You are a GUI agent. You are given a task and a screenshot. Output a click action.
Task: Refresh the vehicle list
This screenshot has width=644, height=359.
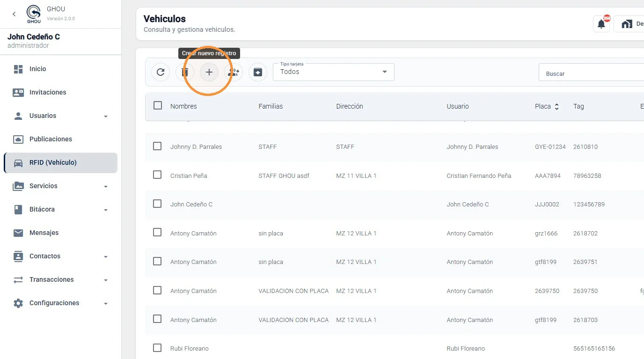(161, 72)
